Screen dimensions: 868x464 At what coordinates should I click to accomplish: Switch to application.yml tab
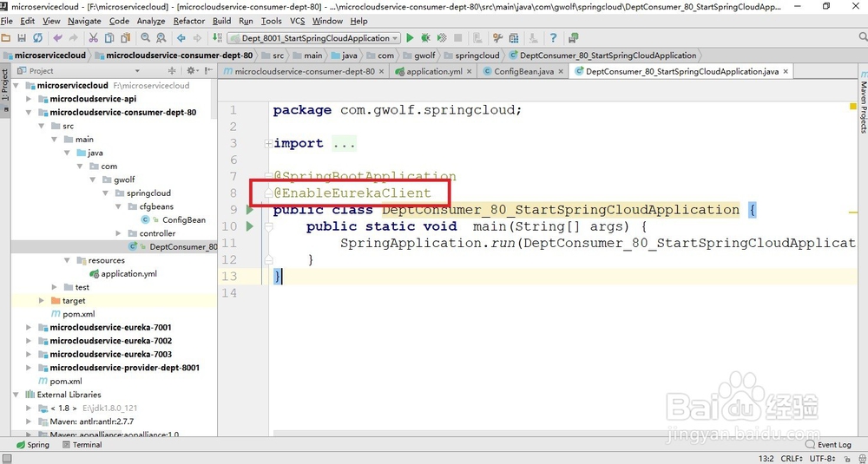434,71
